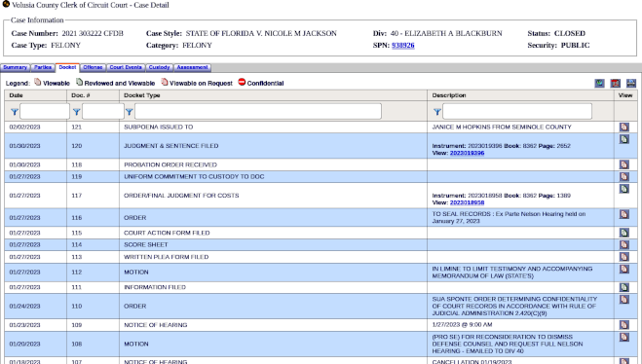Select UNIFORM COMMITMENT TO CUSTODY TO DOC
The height and width of the screenshot is (364, 642).
(194, 177)
